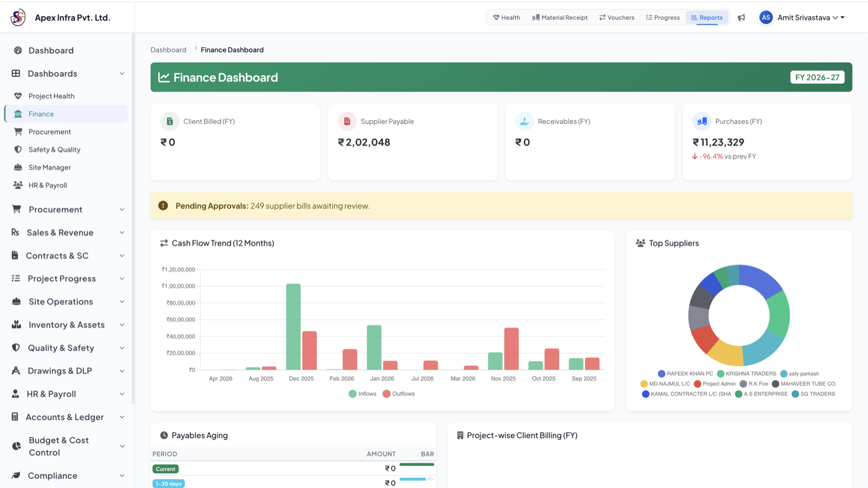Viewport: 868px width, 488px height.
Task: Open the Material Receipt tab
Action: 560,17
